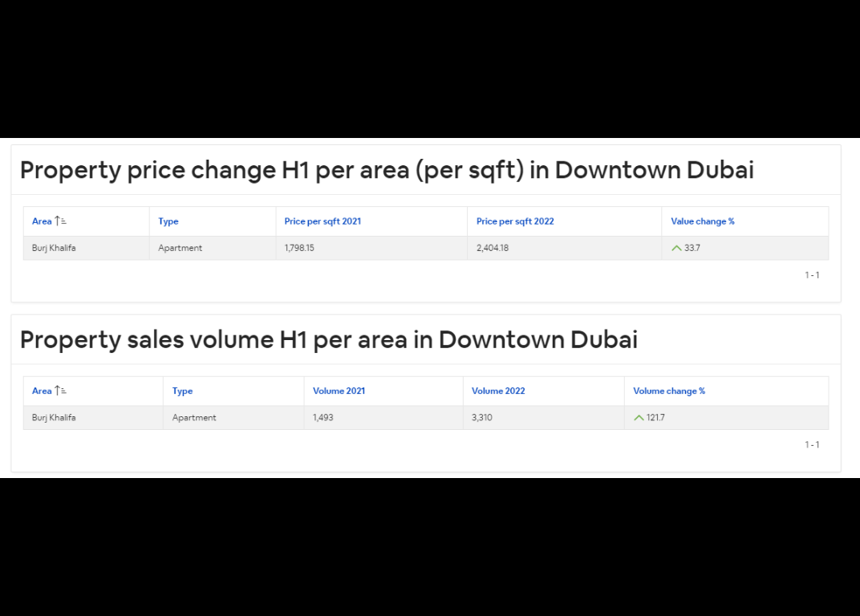Click the green up arrow next to 33.7
This screenshot has width=860, height=616.
point(676,248)
